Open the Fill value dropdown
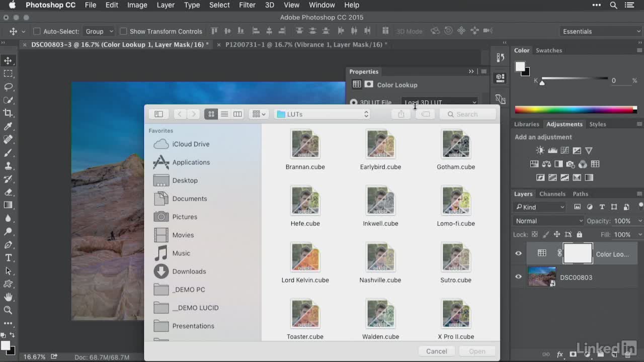The image size is (644, 362). tap(640, 234)
